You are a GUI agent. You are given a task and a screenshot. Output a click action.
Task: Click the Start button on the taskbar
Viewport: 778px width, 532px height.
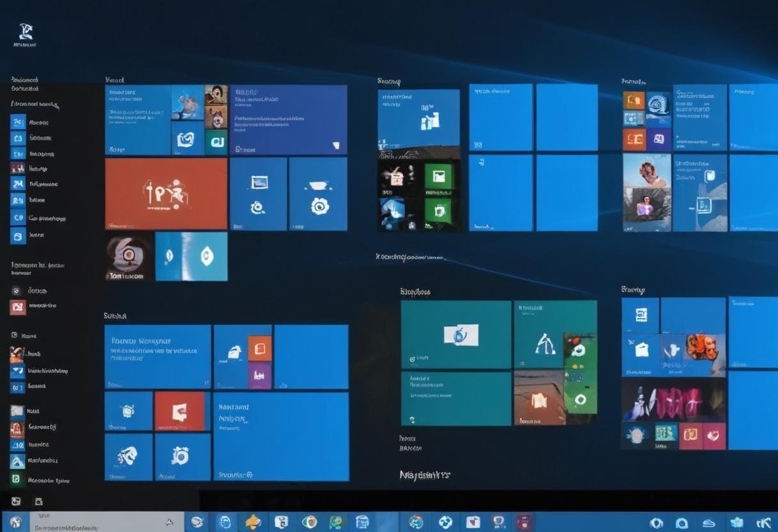tap(15, 522)
